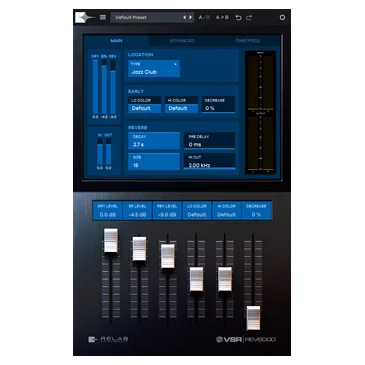The image size is (365, 365).
Task: Select the lower HI COLOR Default display
Action: (x=226, y=211)
